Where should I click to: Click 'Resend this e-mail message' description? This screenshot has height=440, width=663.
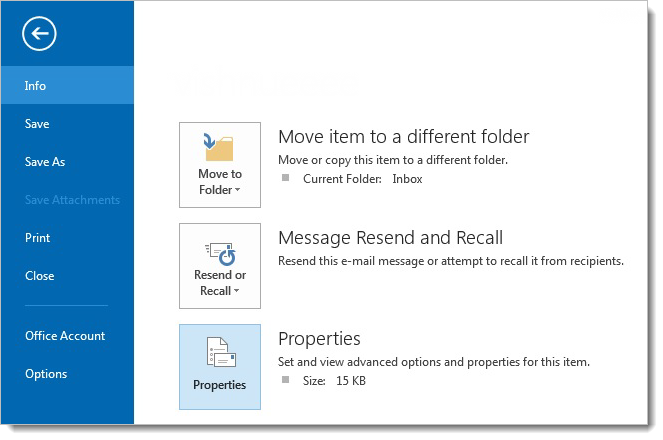point(451,261)
